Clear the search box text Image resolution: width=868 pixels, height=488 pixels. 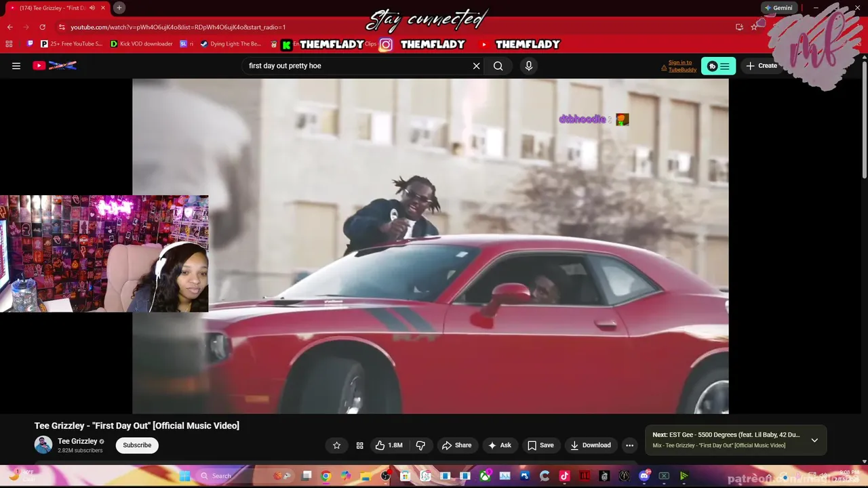point(476,66)
